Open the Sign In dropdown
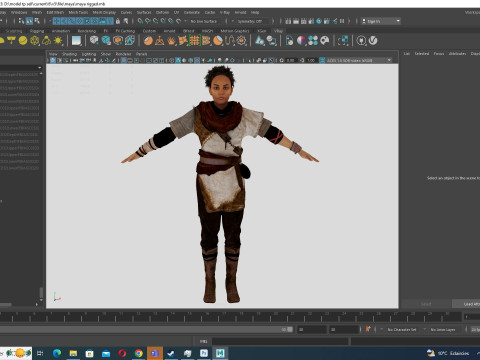The width and height of the screenshot is (480, 360). point(381,21)
